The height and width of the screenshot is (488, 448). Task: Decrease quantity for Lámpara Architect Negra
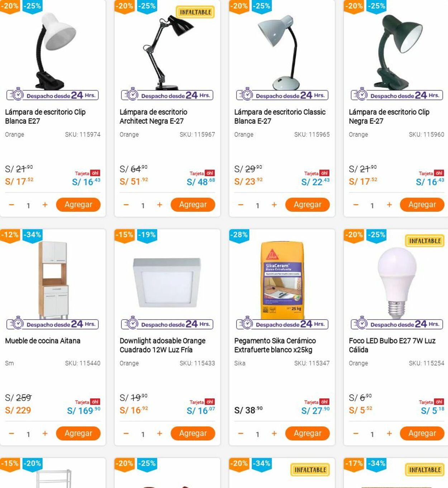(x=126, y=205)
